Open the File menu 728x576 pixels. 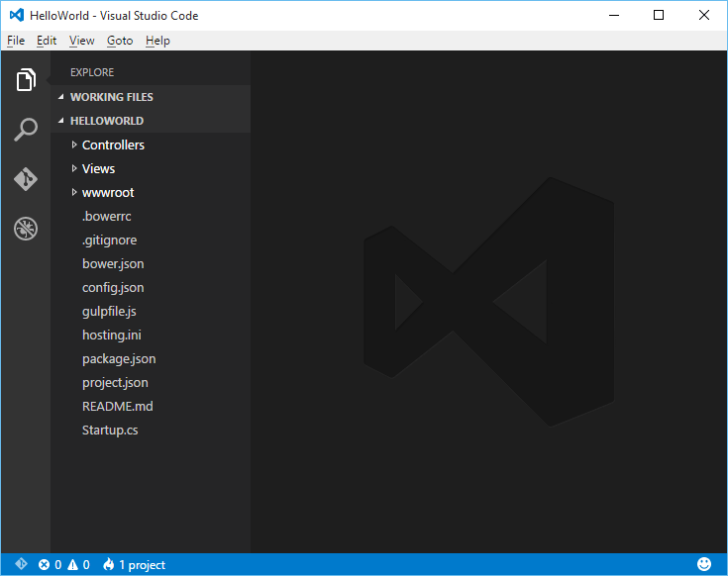pos(16,41)
